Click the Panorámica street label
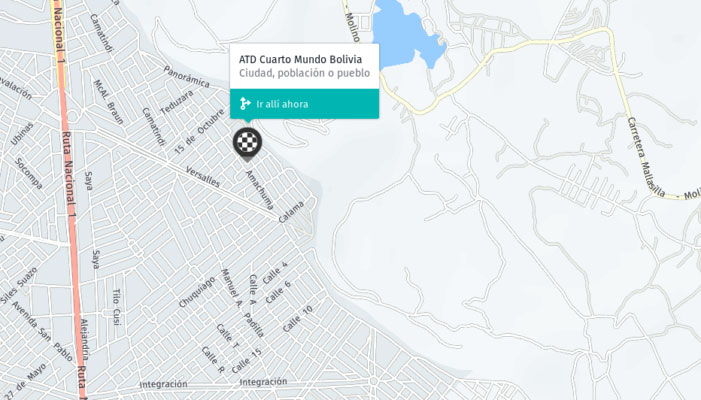This screenshot has width=701, height=400. (186, 77)
